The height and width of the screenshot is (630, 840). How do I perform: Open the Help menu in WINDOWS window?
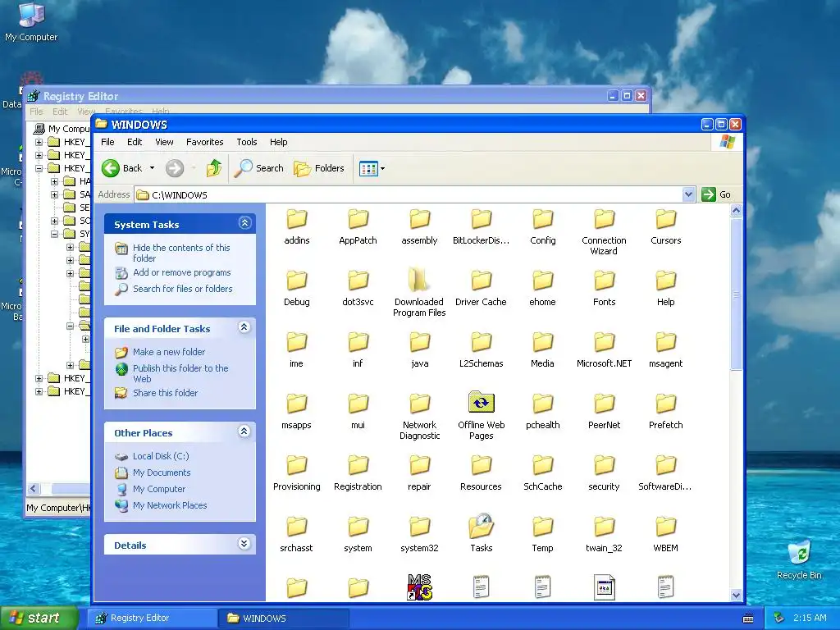point(278,142)
